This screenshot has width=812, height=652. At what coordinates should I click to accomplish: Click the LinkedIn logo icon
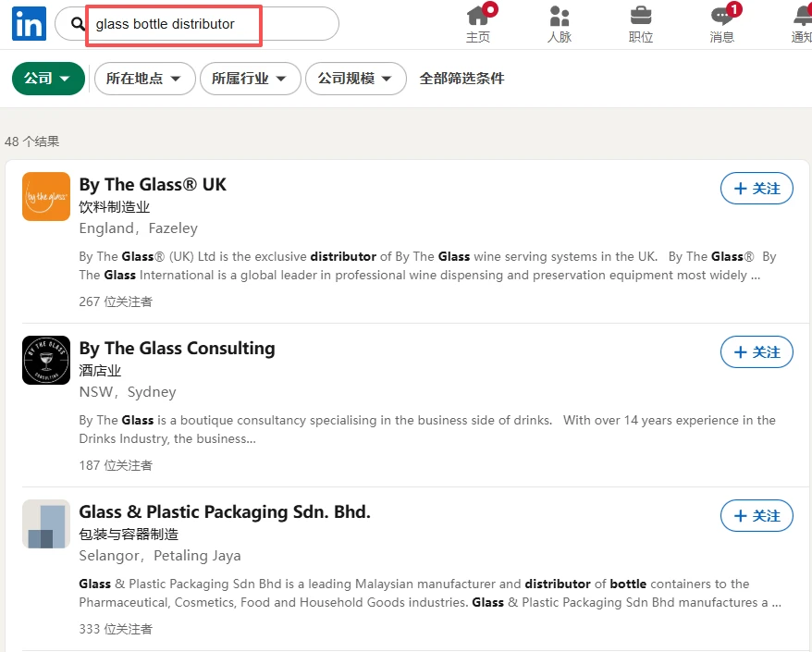[x=29, y=24]
